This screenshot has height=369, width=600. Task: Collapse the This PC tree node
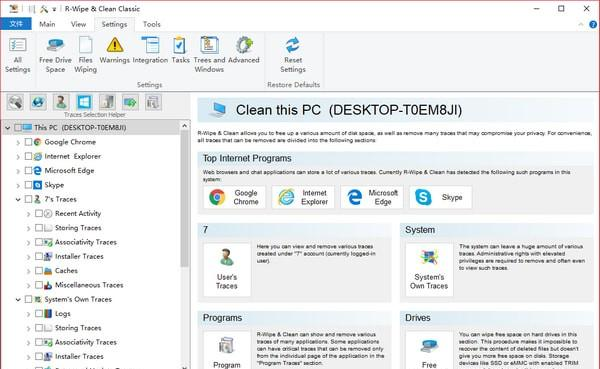pyautogui.click(x=7, y=128)
